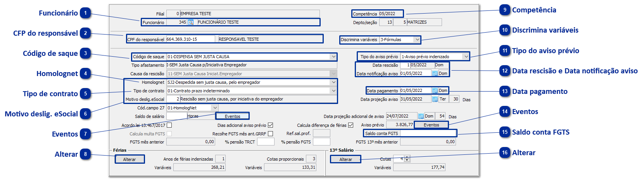
Task: Expand the Tipo do aviso prévio dropdown
Action: click(466, 57)
